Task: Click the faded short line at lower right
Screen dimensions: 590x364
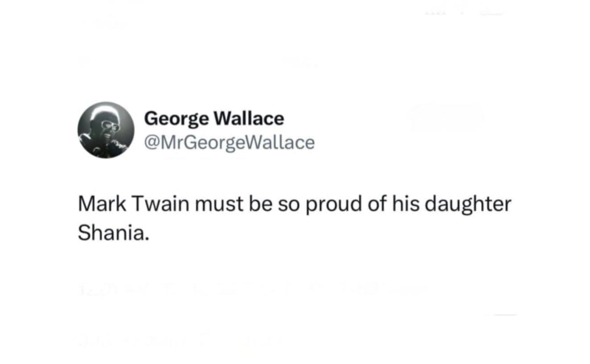Action: click(x=505, y=315)
